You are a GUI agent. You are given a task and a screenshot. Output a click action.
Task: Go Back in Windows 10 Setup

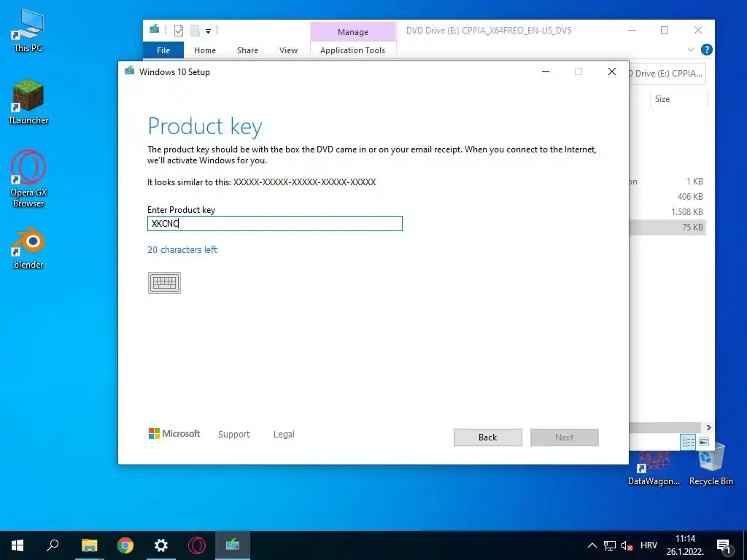(487, 437)
